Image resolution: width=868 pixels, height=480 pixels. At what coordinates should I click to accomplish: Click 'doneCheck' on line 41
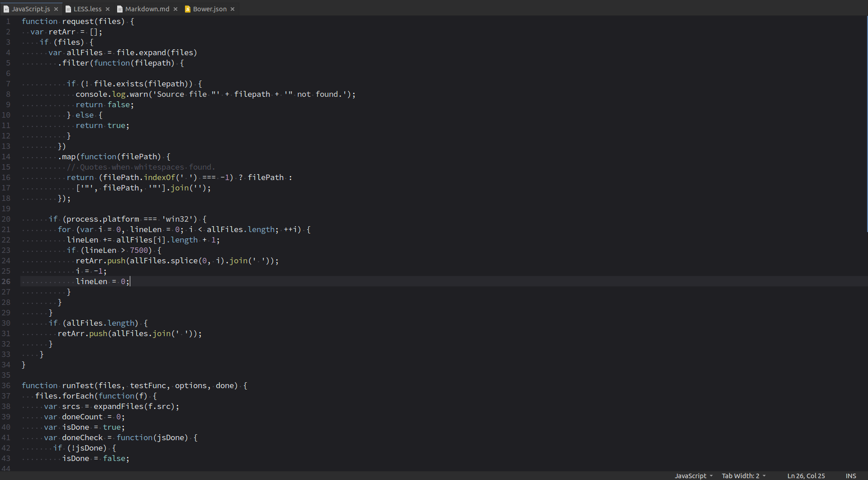[x=82, y=437]
